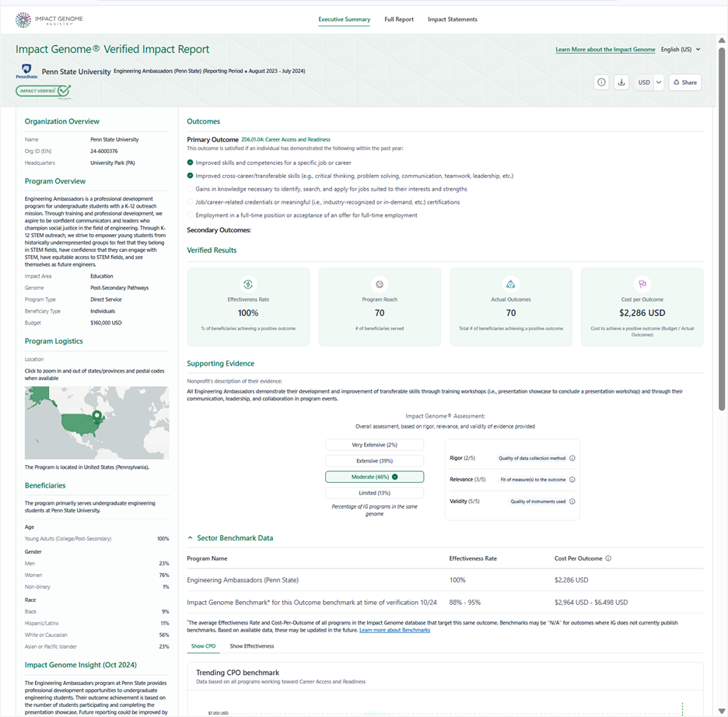Click the Headquarters value University Park (PA)
Viewport: 728px width, 717px height.
tap(112, 163)
